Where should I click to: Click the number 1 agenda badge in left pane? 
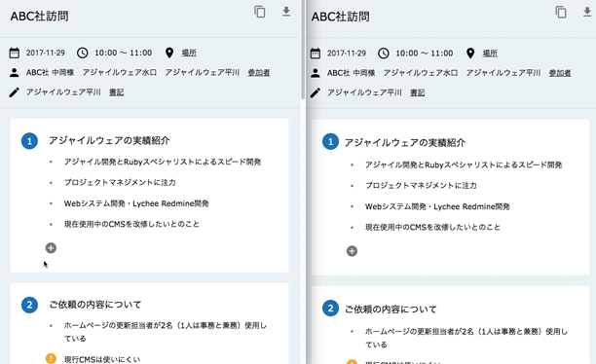29,141
